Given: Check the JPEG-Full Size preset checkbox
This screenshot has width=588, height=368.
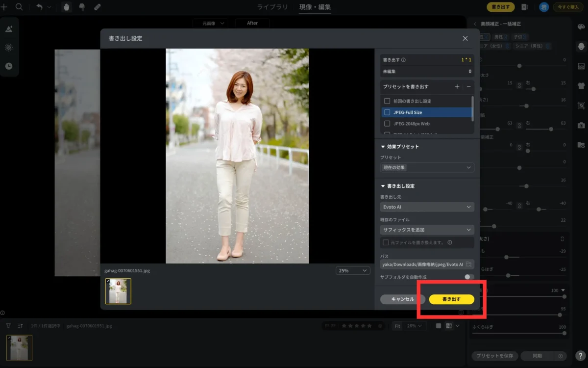Looking at the screenshot, I should coord(387,112).
